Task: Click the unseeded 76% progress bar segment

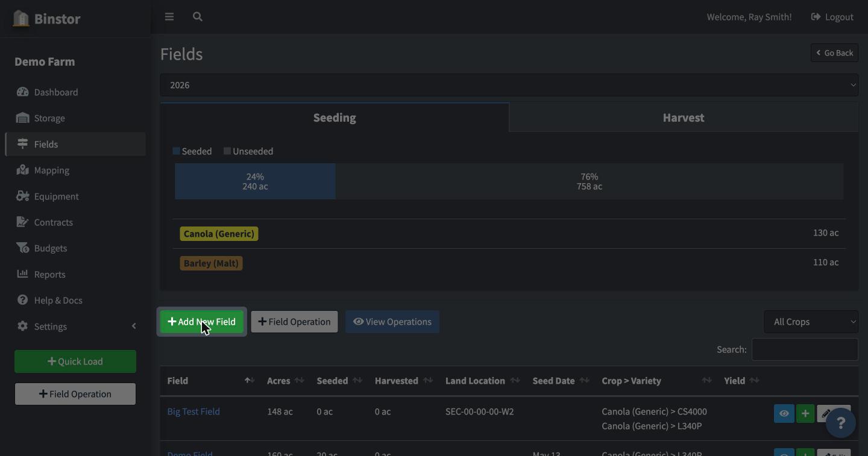Action: 590,181
